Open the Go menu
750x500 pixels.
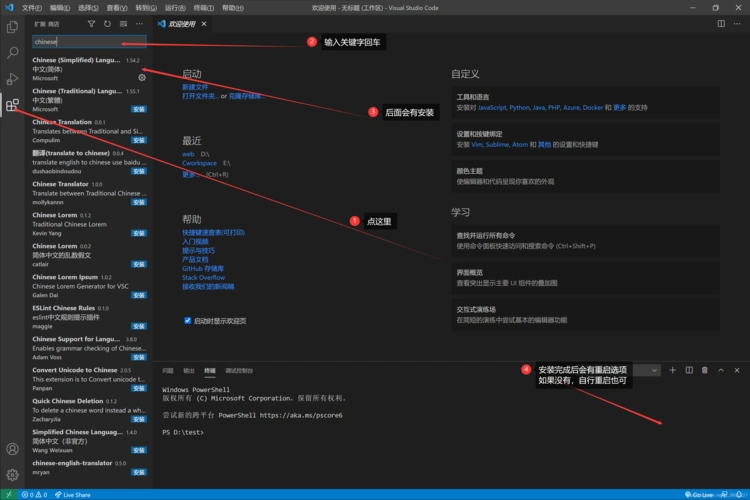(x=146, y=8)
